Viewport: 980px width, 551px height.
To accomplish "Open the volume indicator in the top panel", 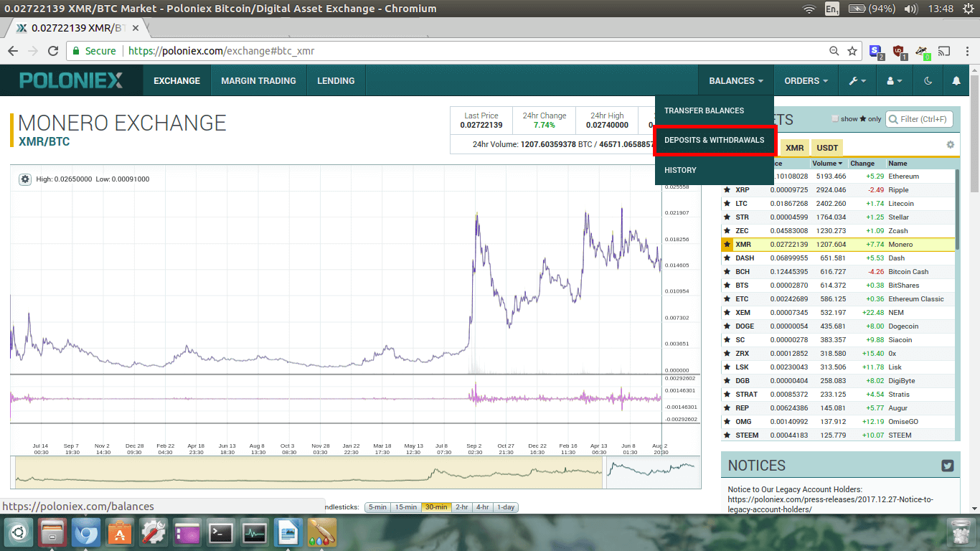I will [911, 9].
